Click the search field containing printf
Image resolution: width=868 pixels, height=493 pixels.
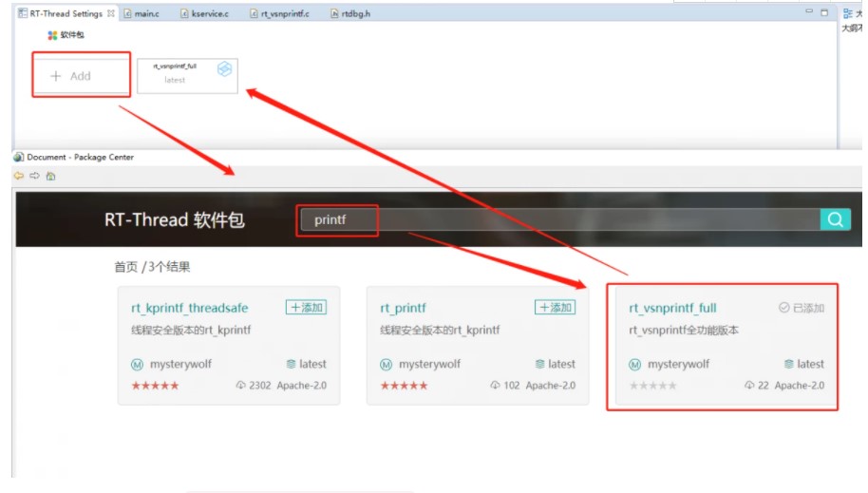337,220
